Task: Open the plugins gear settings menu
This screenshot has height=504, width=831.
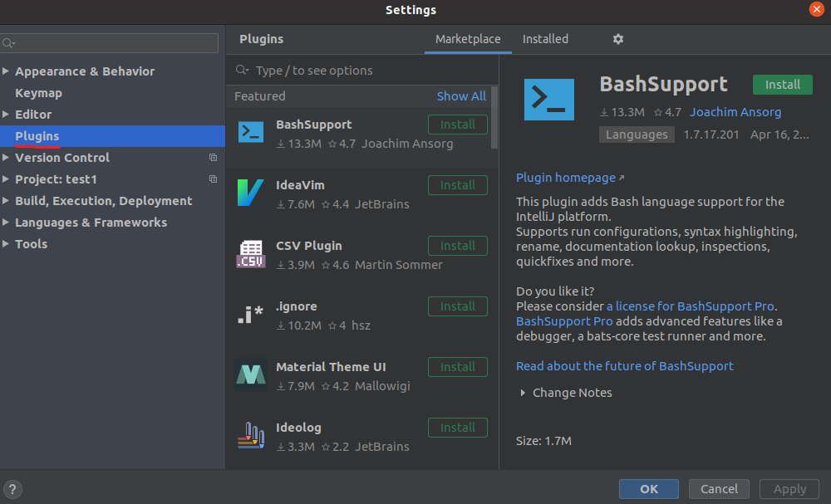Action: pyautogui.click(x=618, y=39)
